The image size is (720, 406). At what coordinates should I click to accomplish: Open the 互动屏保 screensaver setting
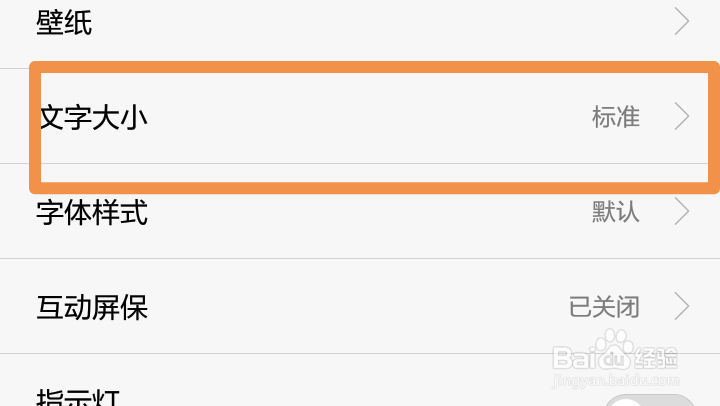tap(92, 307)
